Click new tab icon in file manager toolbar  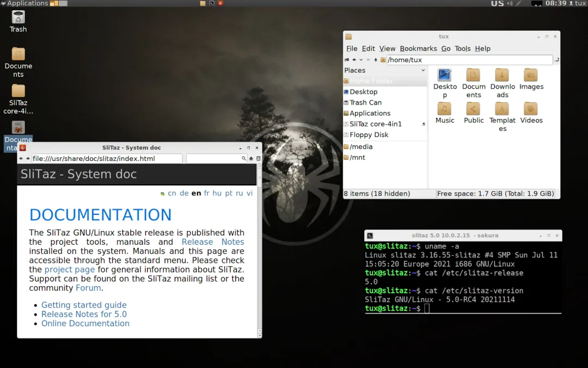347,60
